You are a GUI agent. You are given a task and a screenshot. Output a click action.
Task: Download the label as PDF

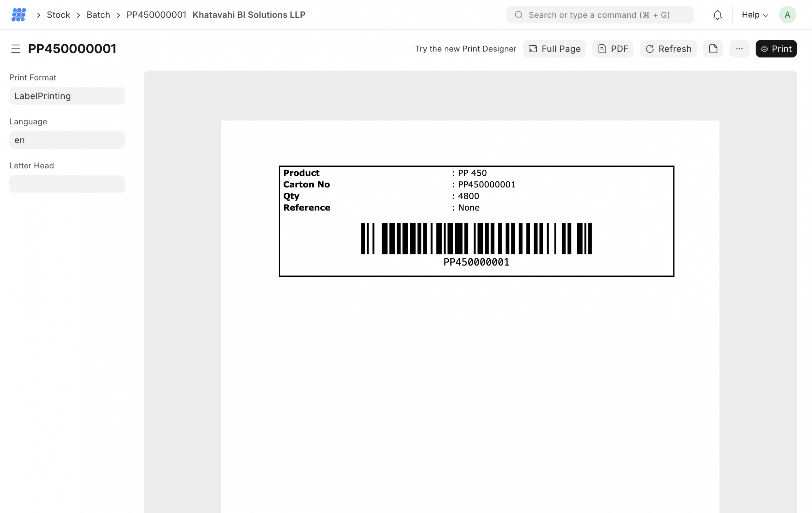(612, 49)
